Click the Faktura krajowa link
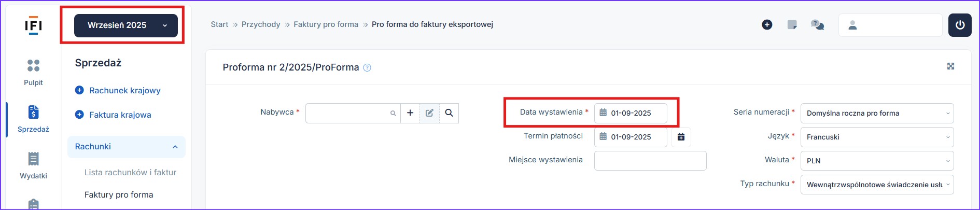Image resolution: width=980 pixels, height=210 pixels. coord(120,115)
